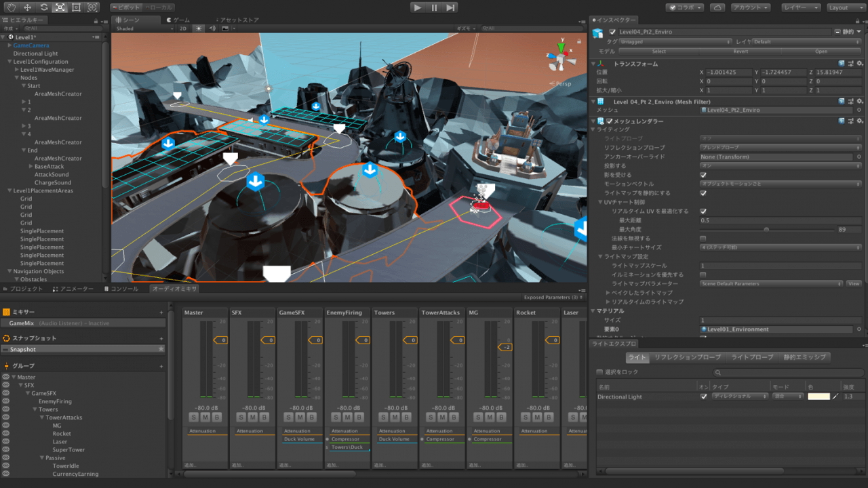The image size is (868, 488).
Task: Mute the Master mixer channel
Action: [205, 417]
